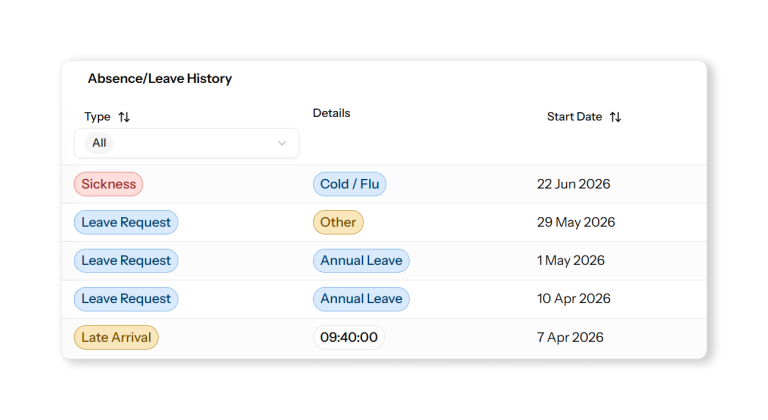Sort by Start Date arrows icon
Screen dimensions: 768x420
[615, 117]
